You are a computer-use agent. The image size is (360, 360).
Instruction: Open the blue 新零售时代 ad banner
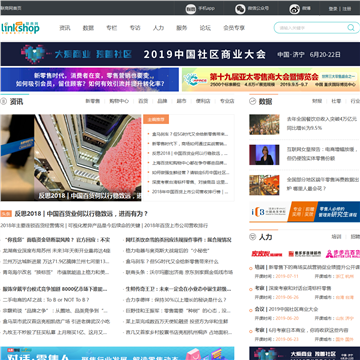coord(90,79)
